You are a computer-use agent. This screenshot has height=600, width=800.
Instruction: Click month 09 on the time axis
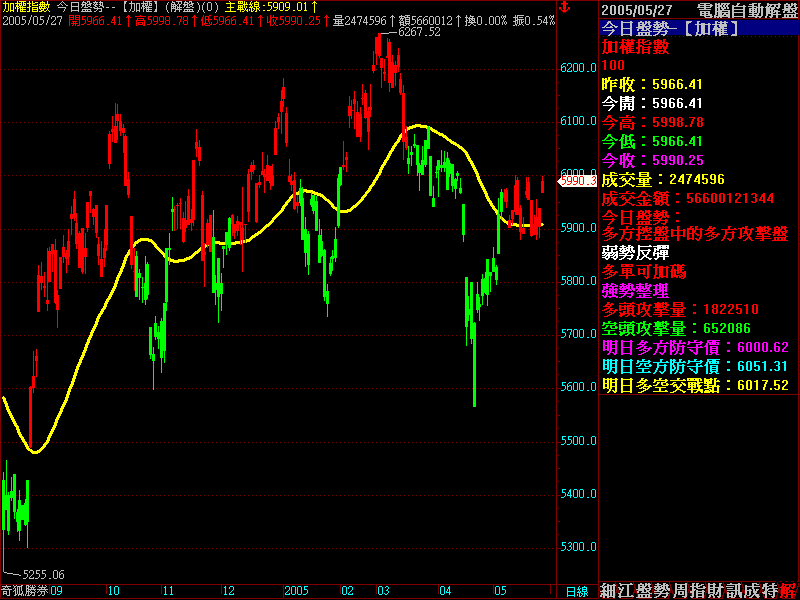pyautogui.click(x=56, y=591)
